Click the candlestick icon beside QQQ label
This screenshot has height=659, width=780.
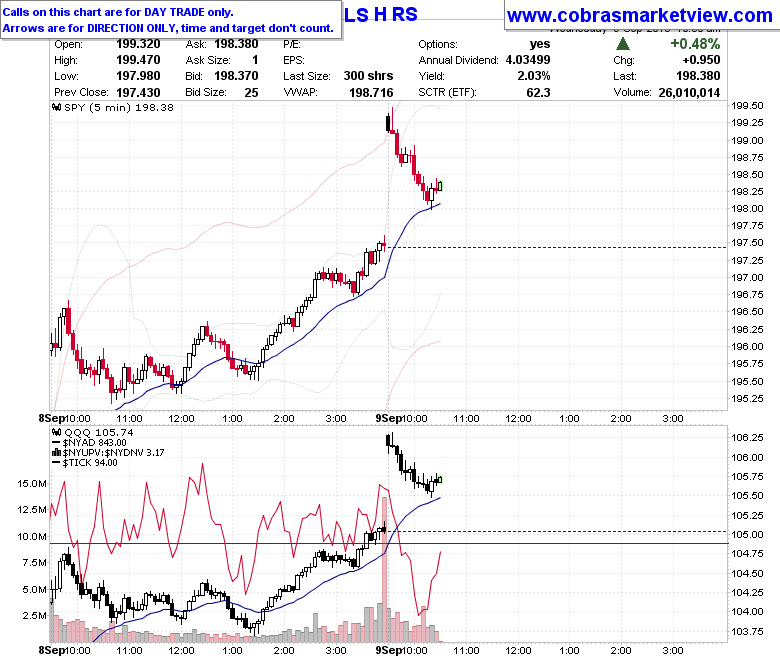[x=57, y=432]
